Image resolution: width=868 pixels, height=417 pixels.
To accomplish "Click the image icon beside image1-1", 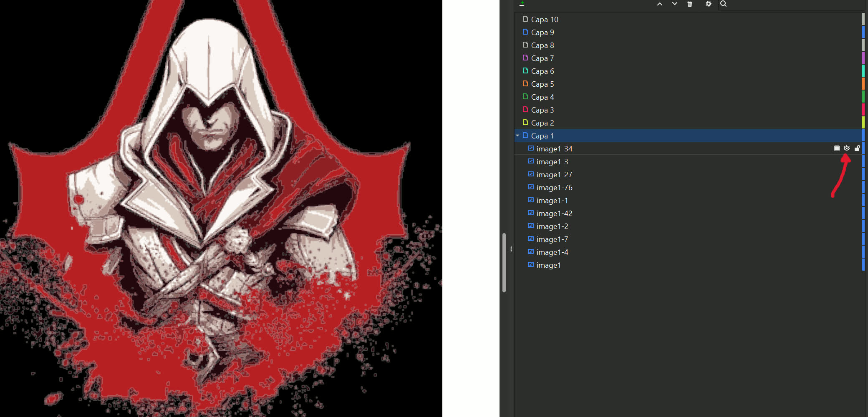I will coord(531,200).
